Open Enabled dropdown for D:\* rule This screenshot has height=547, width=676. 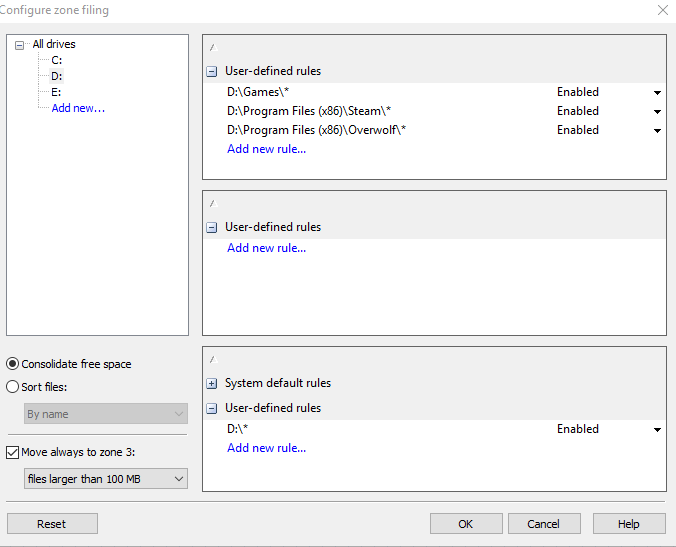click(658, 430)
